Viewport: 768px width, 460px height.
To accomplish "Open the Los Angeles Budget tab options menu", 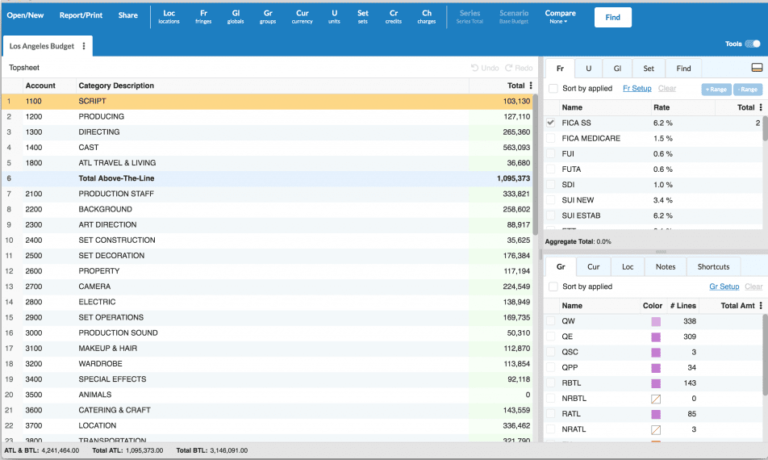I will point(84,46).
